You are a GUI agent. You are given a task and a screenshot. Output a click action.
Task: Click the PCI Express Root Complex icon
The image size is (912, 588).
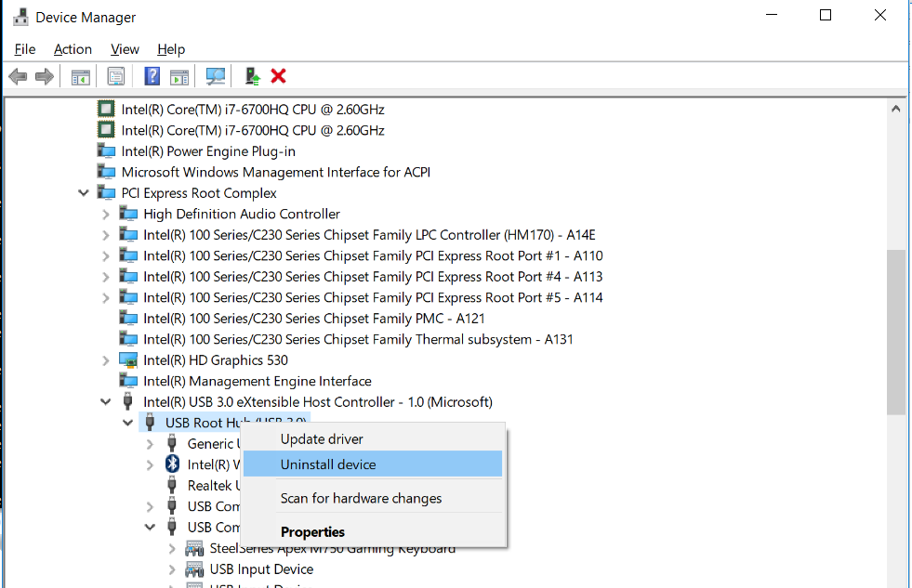(106, 192)
